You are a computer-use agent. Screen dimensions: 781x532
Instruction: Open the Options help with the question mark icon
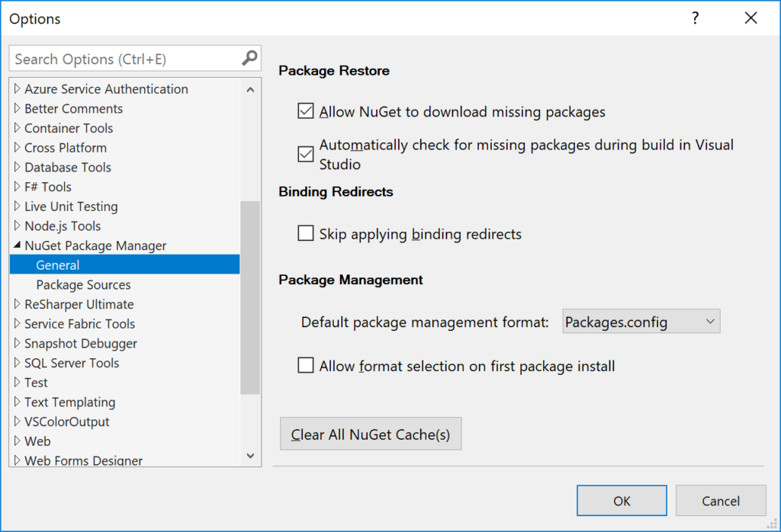click(x=695, y=18)
